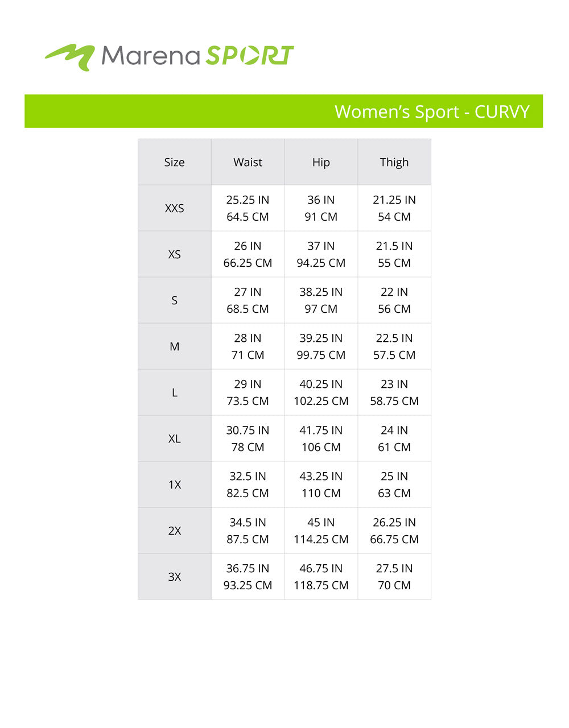The width and height of the screenshot is (569, 728).
Task: Click the 3X thigh cell 27.5 IN
Action: pos(394,569)
